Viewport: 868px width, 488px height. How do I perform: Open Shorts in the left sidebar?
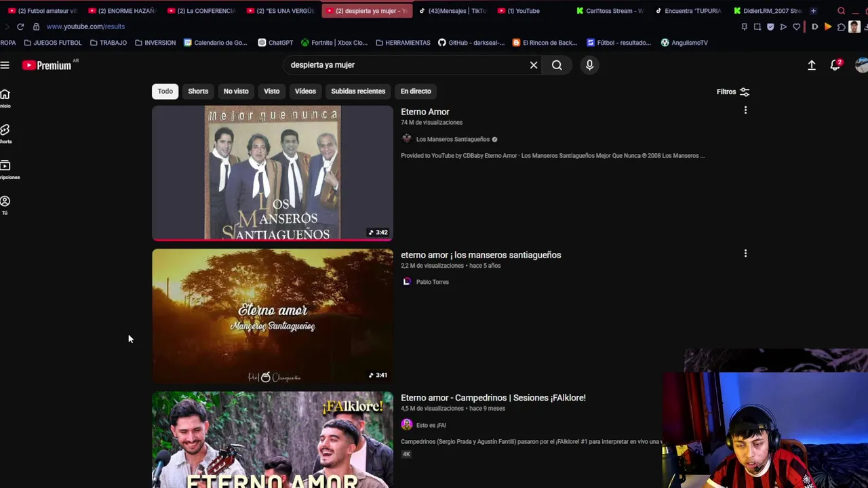click(x=5, y=134)
